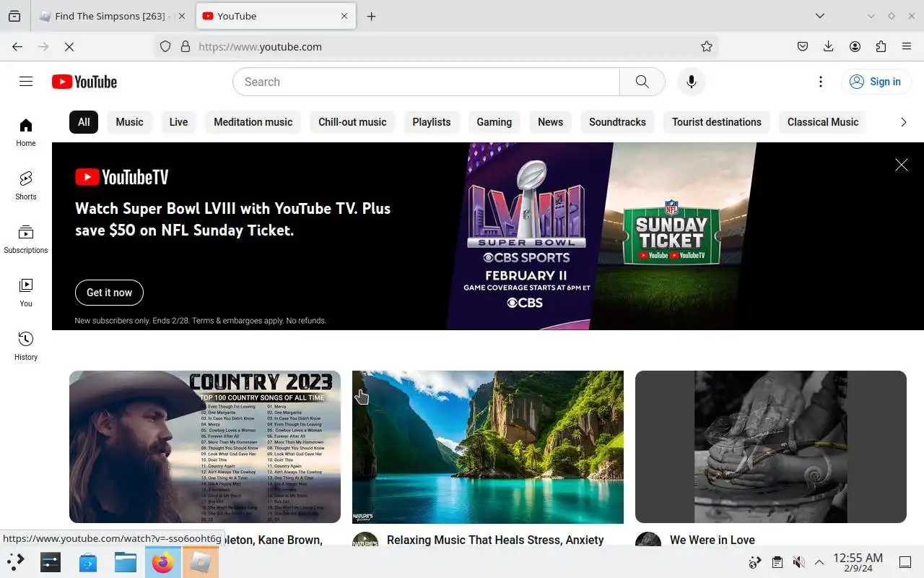924x578 pixels.
Task: Open the Country 2023 video thumbnail
Action: coord(205,447)
